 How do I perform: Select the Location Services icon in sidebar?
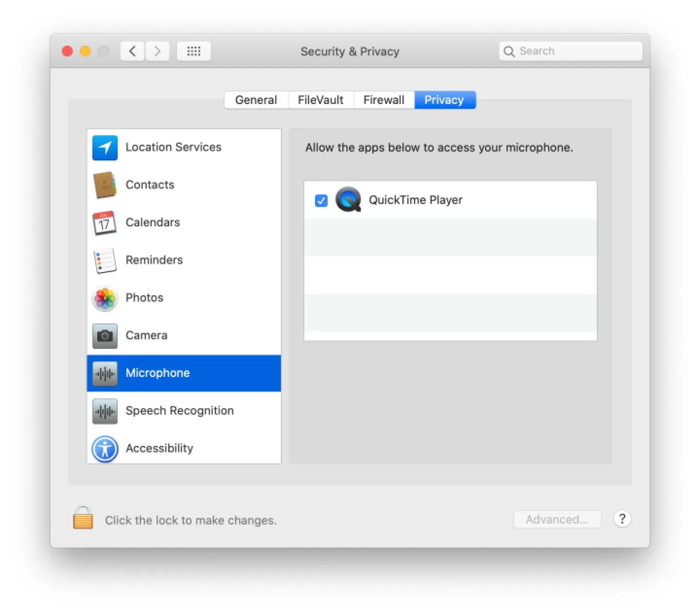pos(105,148)
